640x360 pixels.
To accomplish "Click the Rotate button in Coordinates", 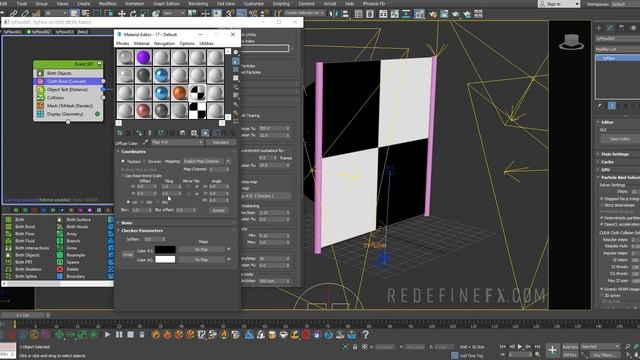I will 219,211.
